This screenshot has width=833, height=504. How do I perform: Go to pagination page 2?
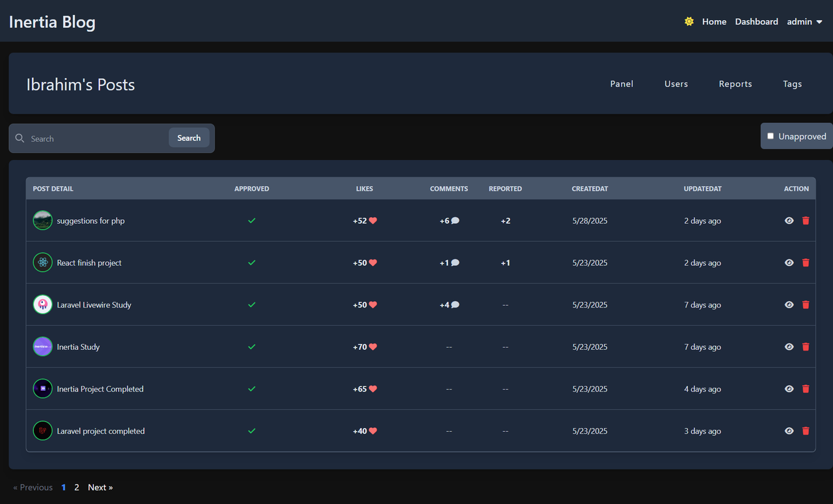click(77, 487)
